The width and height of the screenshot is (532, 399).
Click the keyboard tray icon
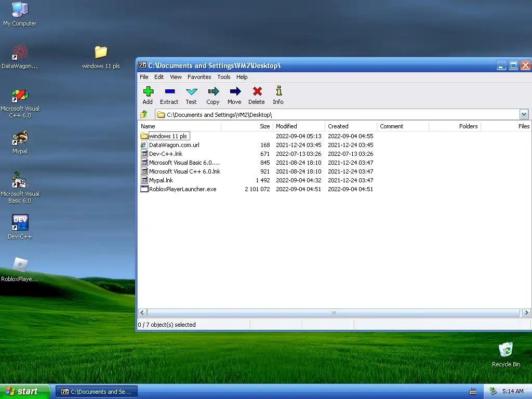(x=473, y=392)
